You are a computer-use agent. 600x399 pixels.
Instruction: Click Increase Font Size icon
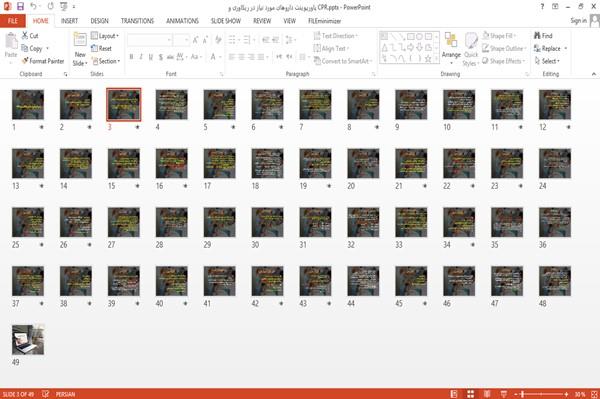tap(196, 40)
